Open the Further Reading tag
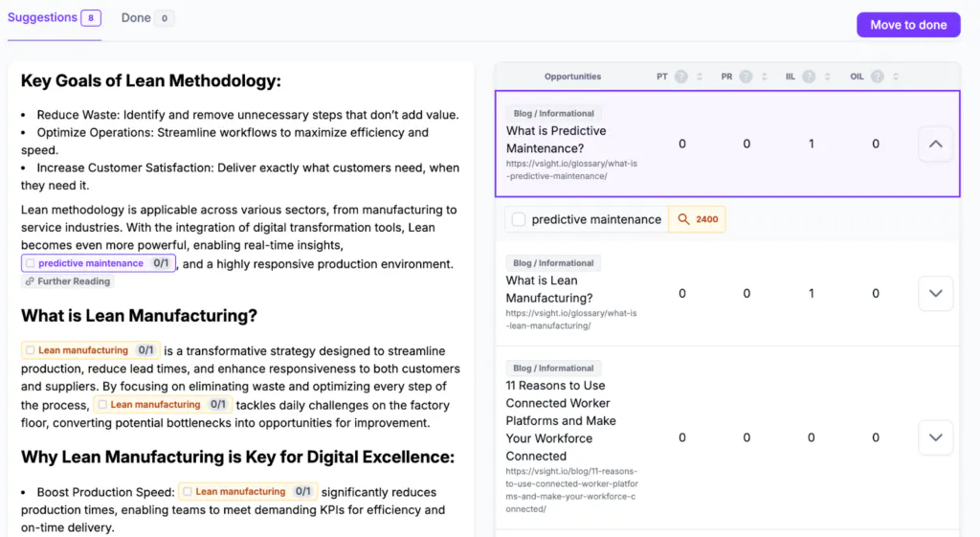The width and height of the screenshot is (980, 537). pos(68,281)
